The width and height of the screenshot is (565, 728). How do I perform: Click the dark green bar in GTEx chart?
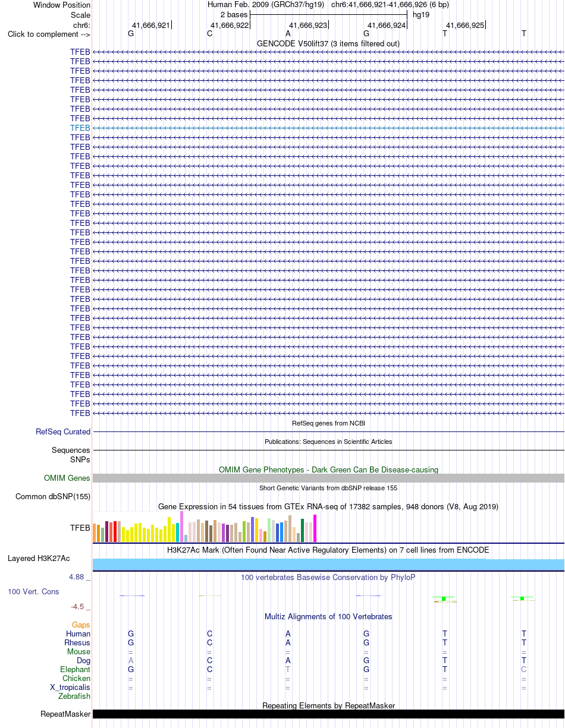point(303,530)
